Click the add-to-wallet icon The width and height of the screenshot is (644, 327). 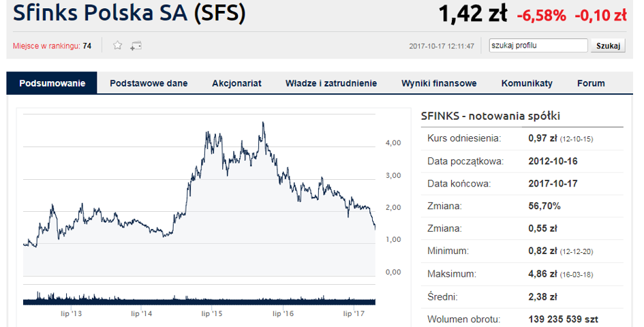[136, 46]
